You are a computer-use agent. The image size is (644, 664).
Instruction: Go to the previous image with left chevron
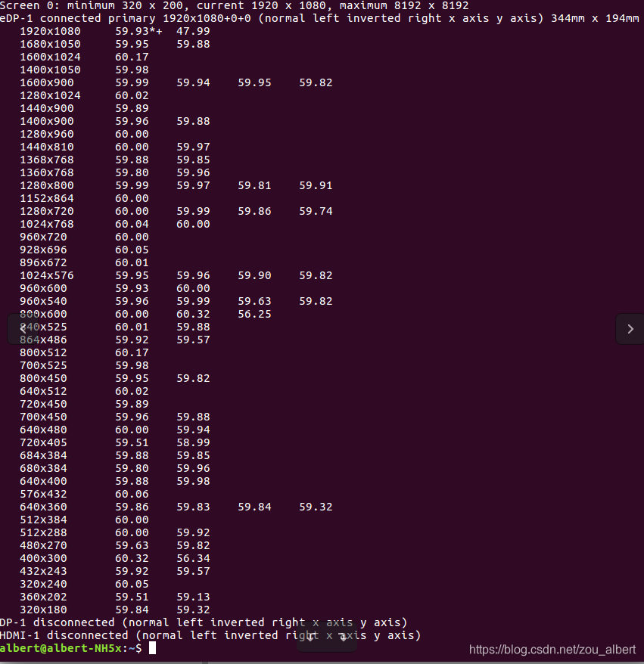pos(23,329)
